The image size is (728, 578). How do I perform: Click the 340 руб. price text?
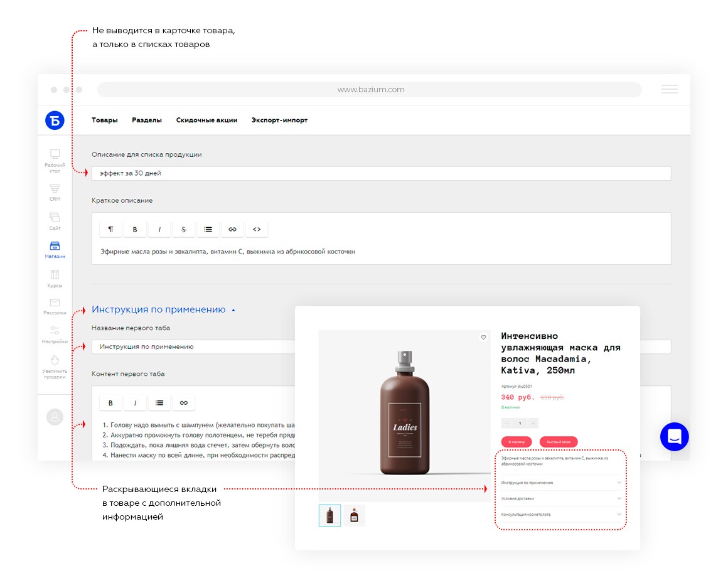pyautogui.click(x=518, y=397)
